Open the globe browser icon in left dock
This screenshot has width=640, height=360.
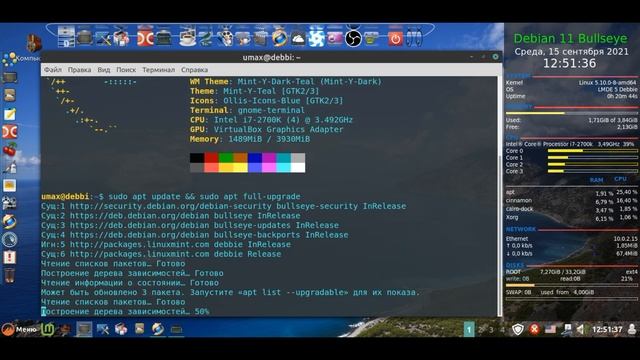tap(9, 221)
